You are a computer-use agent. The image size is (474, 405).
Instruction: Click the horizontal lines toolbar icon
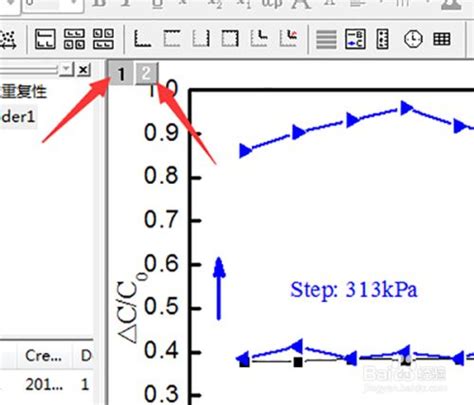click(326, 39)
